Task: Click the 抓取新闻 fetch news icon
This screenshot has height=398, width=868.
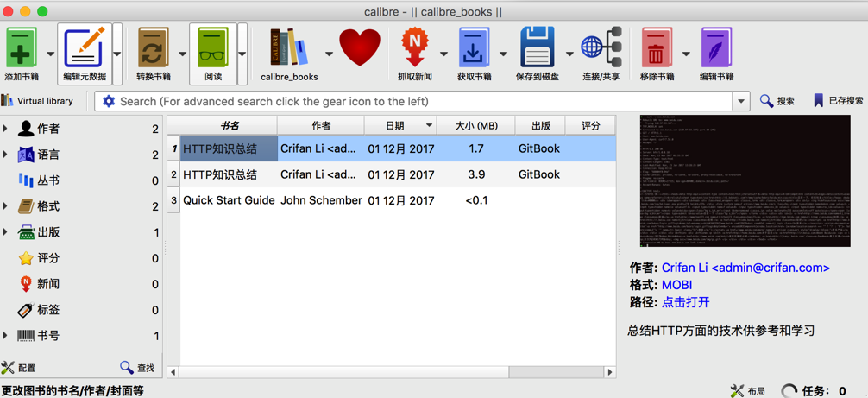Action: [x=415, y=47]
